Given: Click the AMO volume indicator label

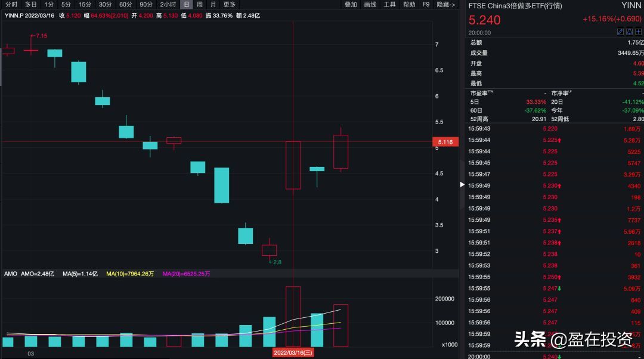Looking at the screenshot, I should [10, 274].
